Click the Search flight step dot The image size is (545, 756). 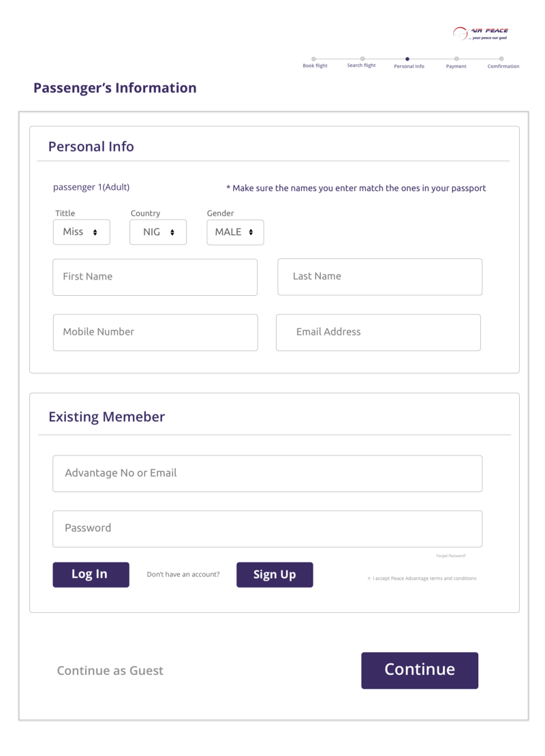[x=362, y=59]
